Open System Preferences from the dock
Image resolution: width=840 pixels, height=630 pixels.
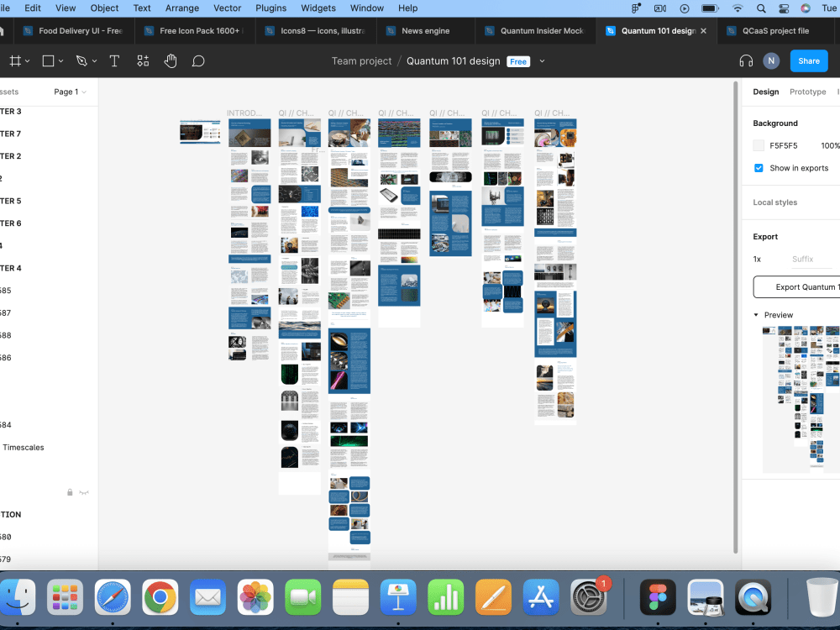[588, 596]
